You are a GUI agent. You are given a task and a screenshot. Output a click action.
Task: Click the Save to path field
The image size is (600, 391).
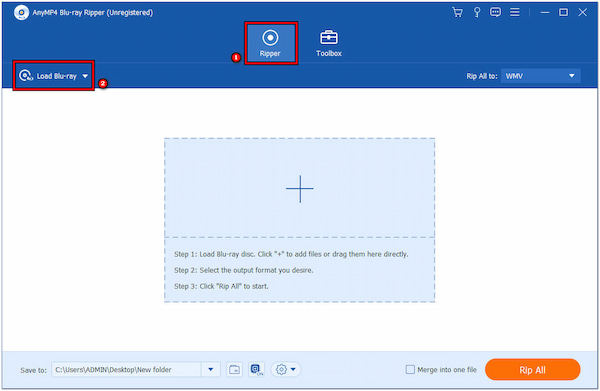(127, 370)
